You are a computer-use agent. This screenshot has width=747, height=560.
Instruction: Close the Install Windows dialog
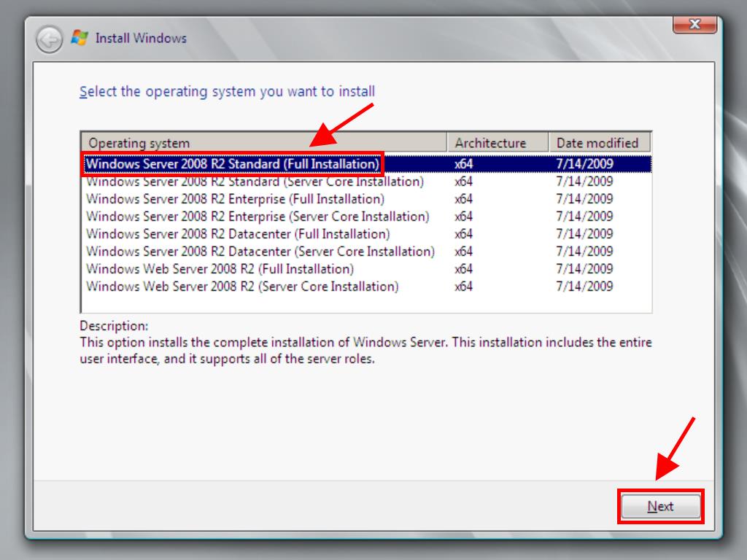coord(693,24)
